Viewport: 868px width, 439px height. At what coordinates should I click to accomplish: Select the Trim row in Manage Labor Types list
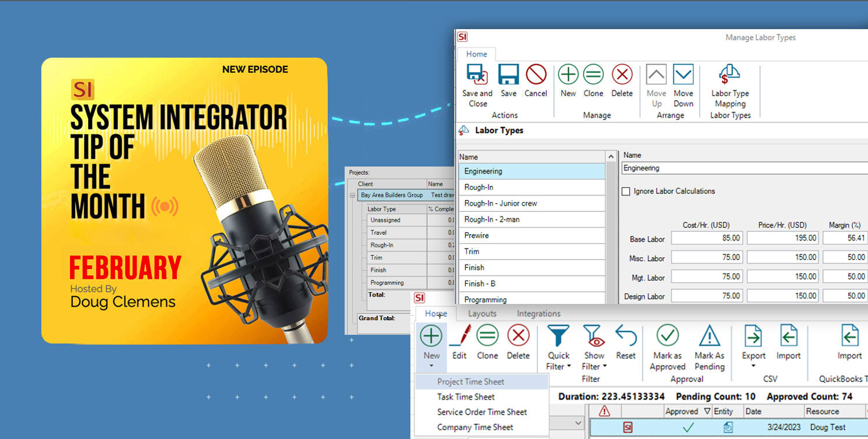[532, 252]
